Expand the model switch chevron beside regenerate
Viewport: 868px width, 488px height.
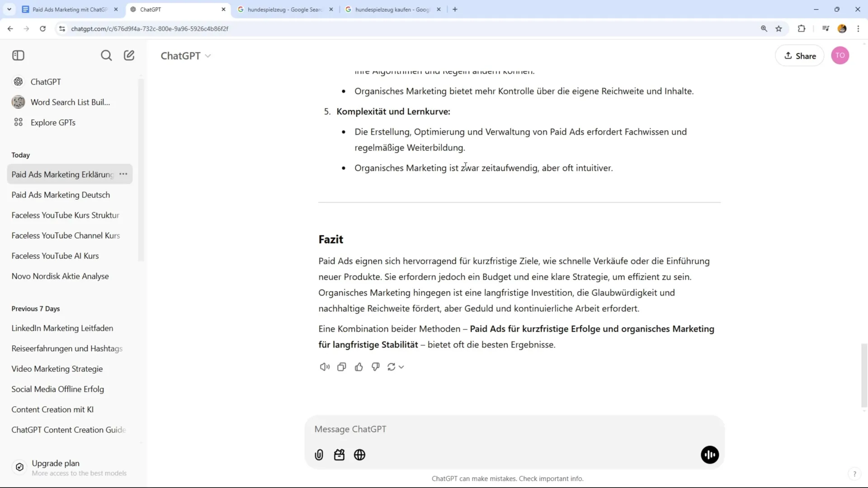coord(401,367)
